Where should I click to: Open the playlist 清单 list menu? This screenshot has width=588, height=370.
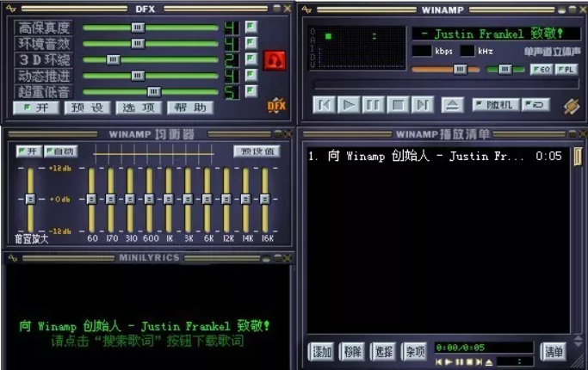[553, 352]
